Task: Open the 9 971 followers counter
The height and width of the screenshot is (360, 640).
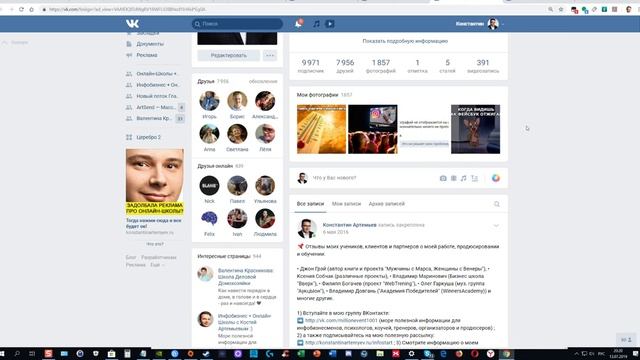Action: coord(311,66)
